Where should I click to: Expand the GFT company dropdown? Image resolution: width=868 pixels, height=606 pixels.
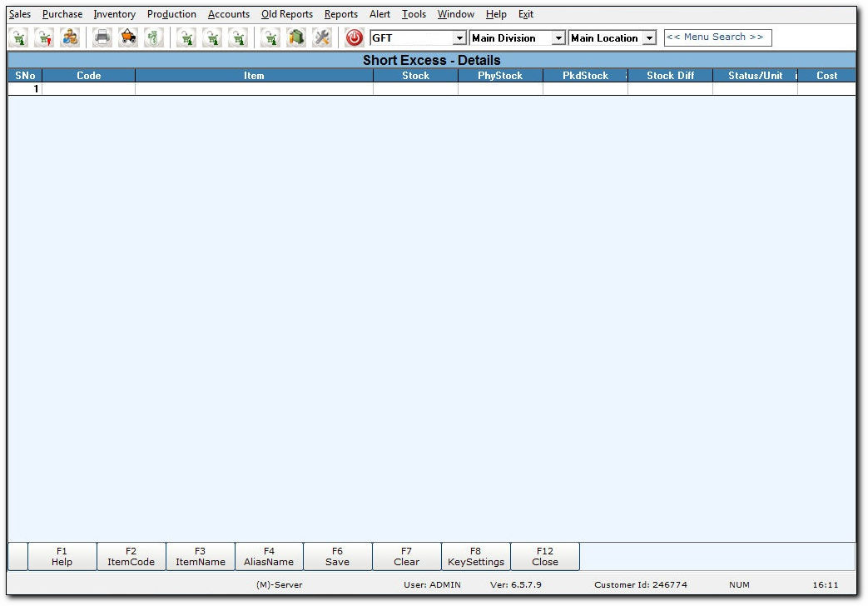coord(459,37)
